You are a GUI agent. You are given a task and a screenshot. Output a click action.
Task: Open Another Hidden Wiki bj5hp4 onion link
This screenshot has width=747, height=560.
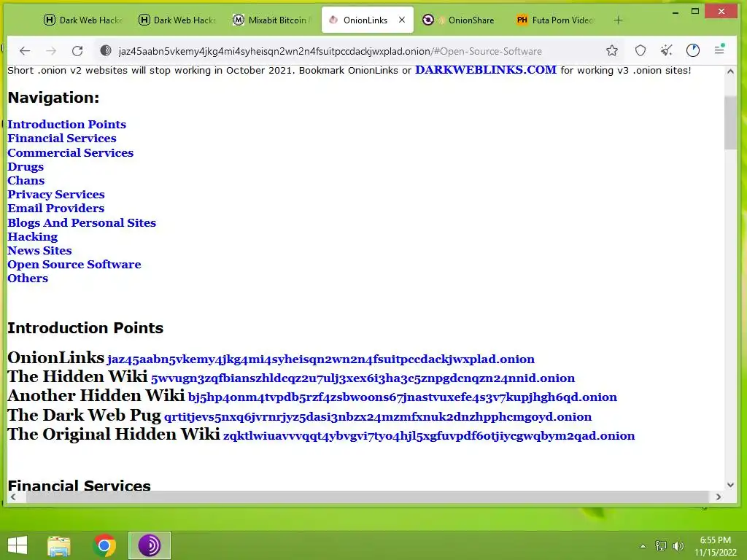(x=403, y=397)
